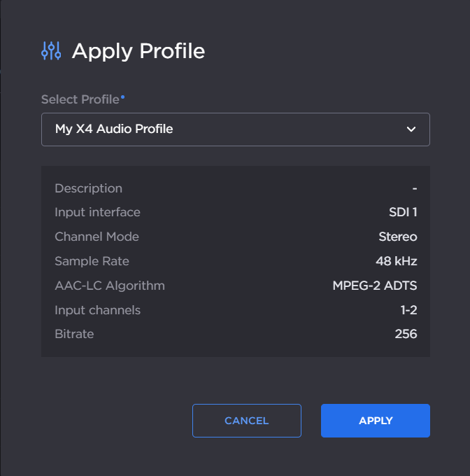Click the Sample Rate label
Image resolution: width=470 pixels, height=476 pixels.
pyautogui.click(x=92, y=261)
